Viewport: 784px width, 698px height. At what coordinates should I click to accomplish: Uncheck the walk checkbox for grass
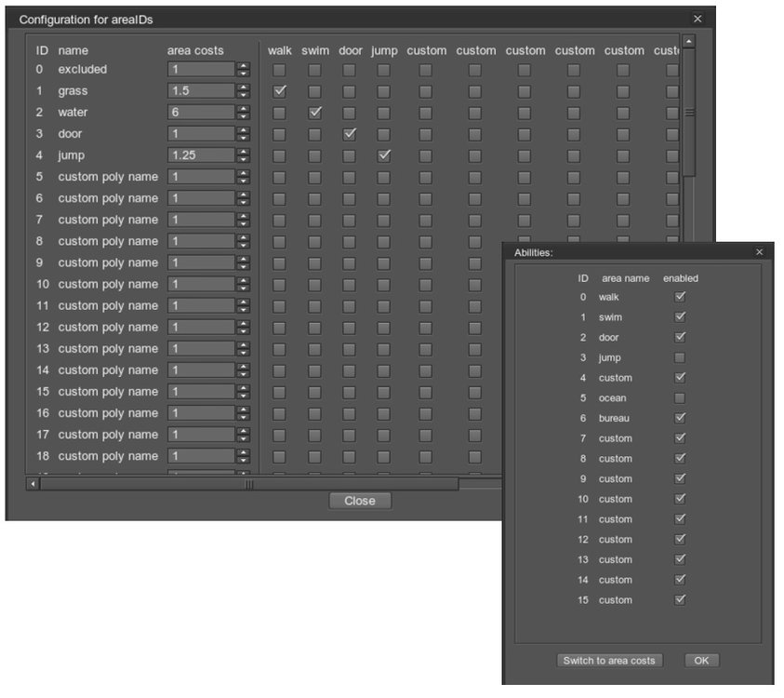280,90
